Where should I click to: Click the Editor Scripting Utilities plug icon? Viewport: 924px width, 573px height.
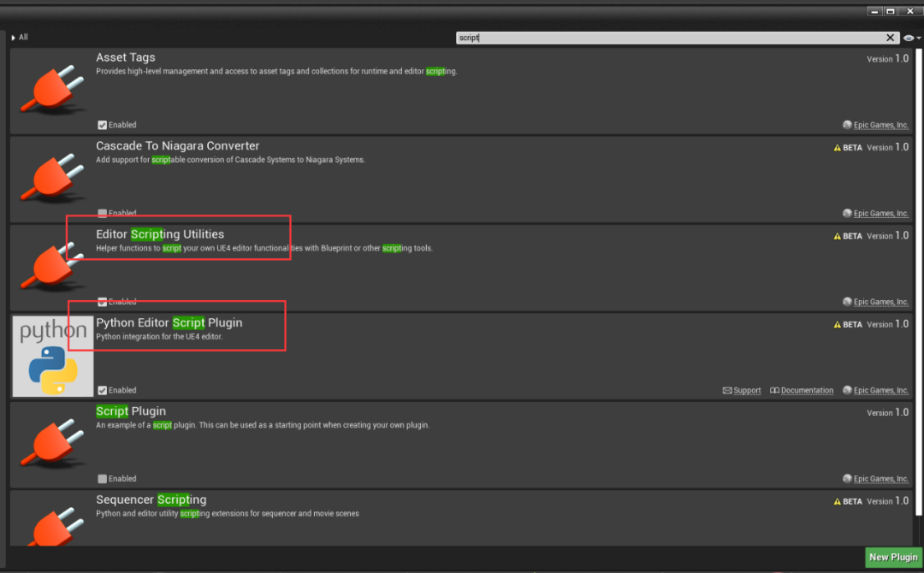click(52, 267)
